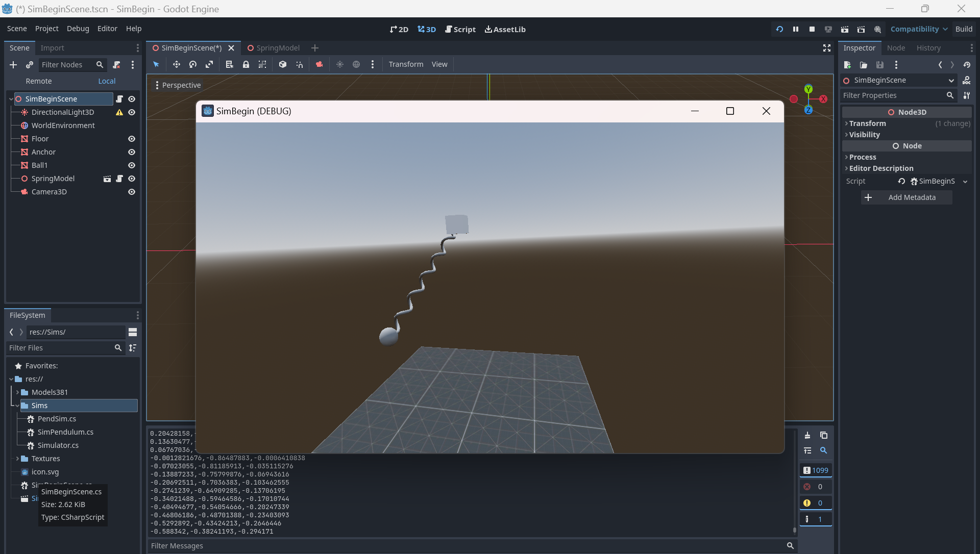This screenshot has height=554, width=980.
Task: Open the Create New Resource icon in Inspector
Action: coord(847,65)
